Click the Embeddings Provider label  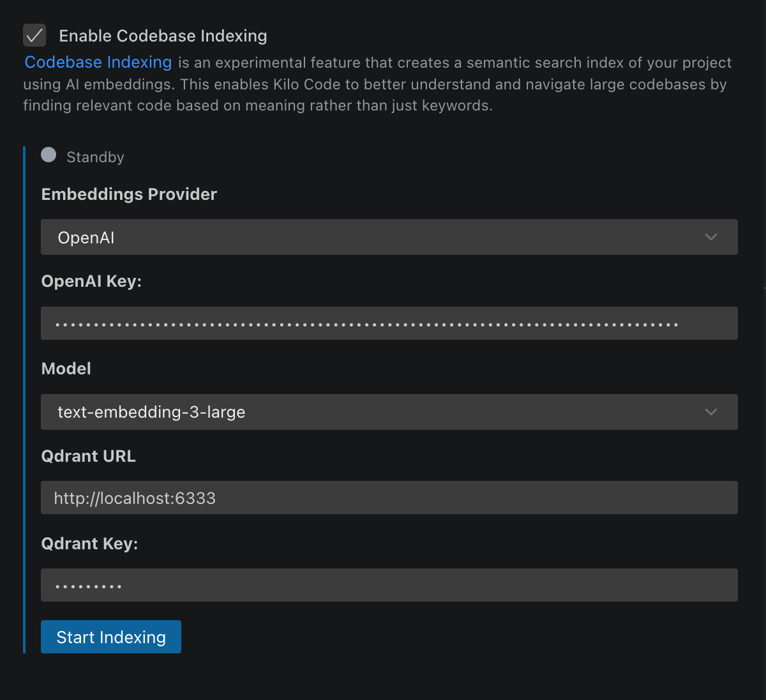pyautogui.click(x=129, y=194)
